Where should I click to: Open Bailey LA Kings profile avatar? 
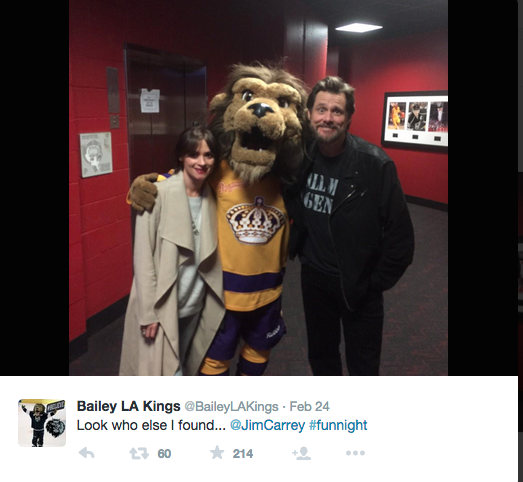pos(42,423)
